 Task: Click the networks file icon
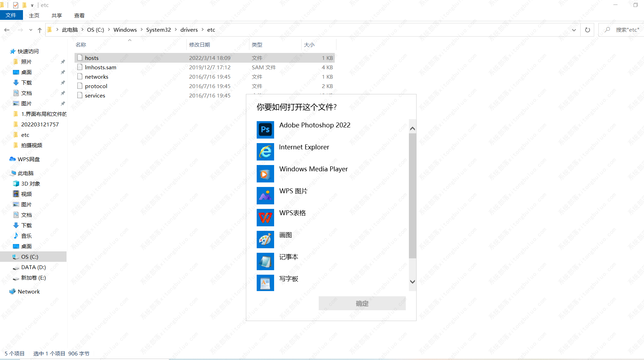80,77
